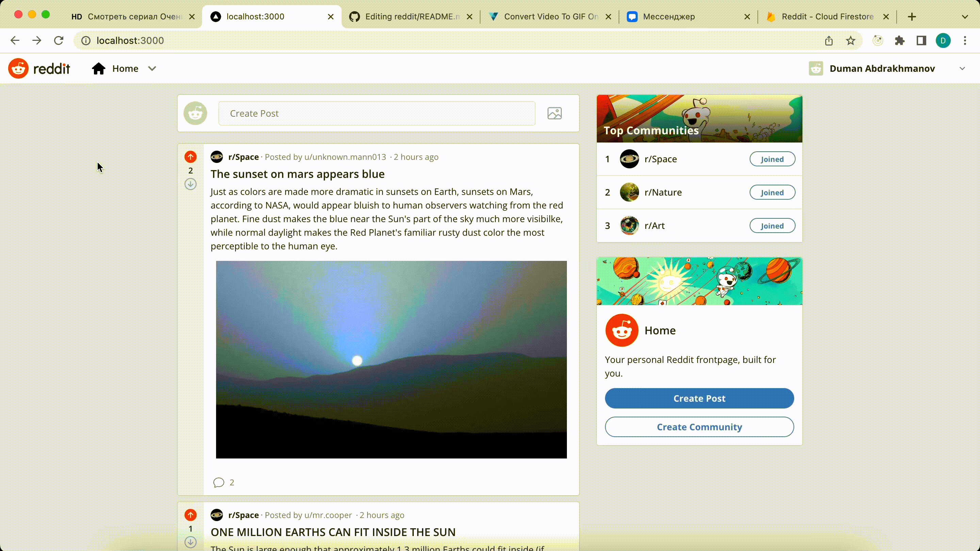980x551 pixels.
Task: Go forward in browser history
Action: 36,40
